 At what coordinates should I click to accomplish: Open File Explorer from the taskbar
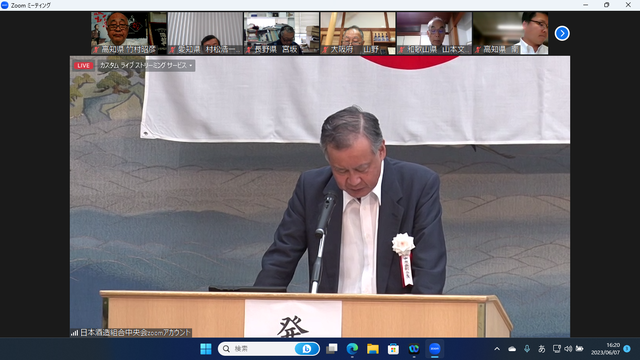click(x=373, y=349)
